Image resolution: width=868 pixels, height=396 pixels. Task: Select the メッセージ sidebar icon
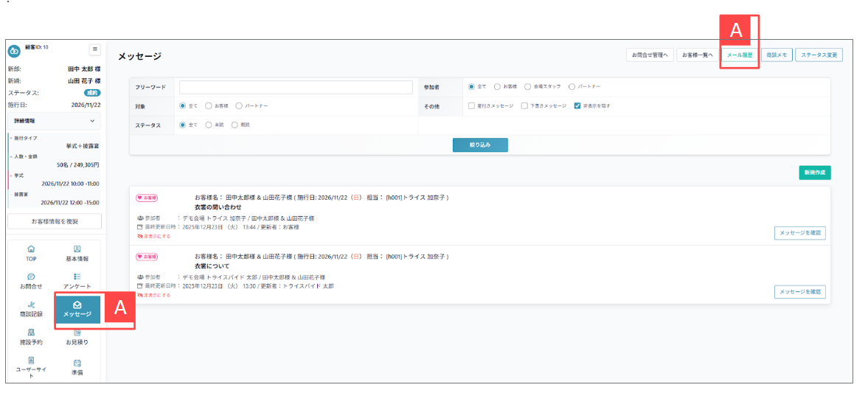(x=77, y=309)
